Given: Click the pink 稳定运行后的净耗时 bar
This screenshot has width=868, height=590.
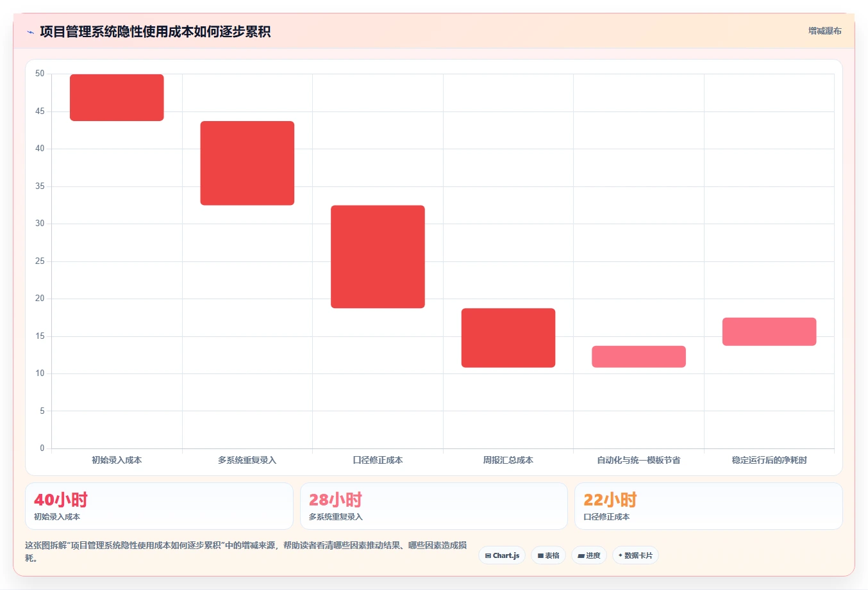Looking at the screenshot, I should (769, 331).
